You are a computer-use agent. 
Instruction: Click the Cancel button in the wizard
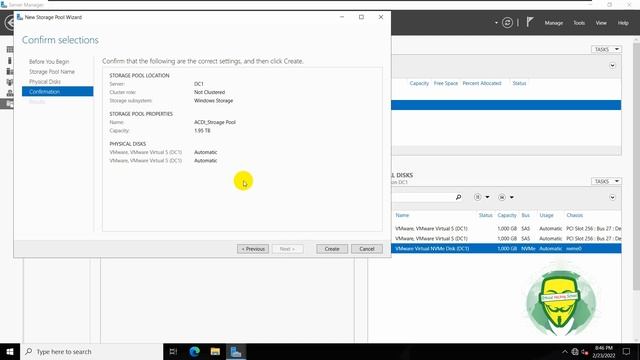pos(367,249)
